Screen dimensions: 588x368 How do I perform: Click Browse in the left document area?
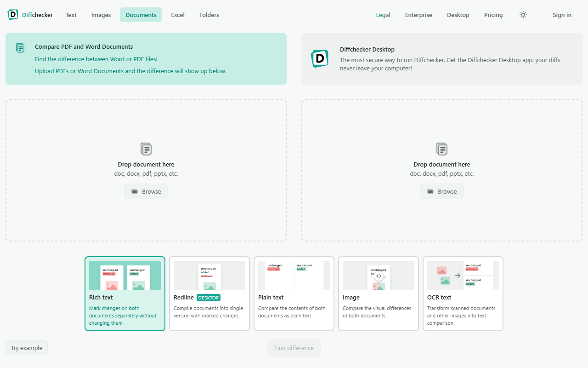click(146, 191)
